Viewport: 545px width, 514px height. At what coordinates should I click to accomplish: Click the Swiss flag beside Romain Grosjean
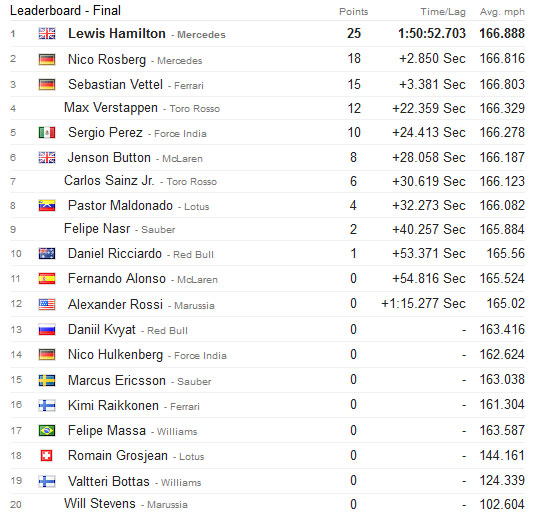click(47, 456)
